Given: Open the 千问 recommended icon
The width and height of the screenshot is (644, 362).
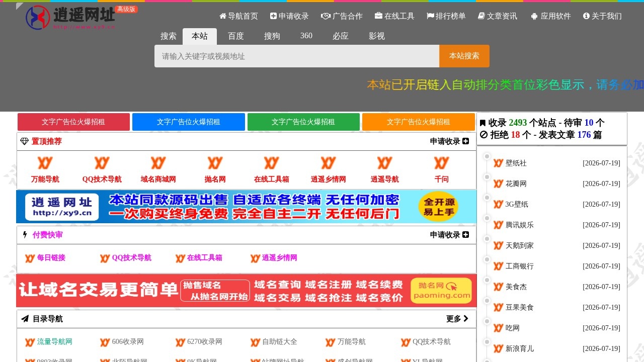Looking at the screenshot, I should pos(442,170).
